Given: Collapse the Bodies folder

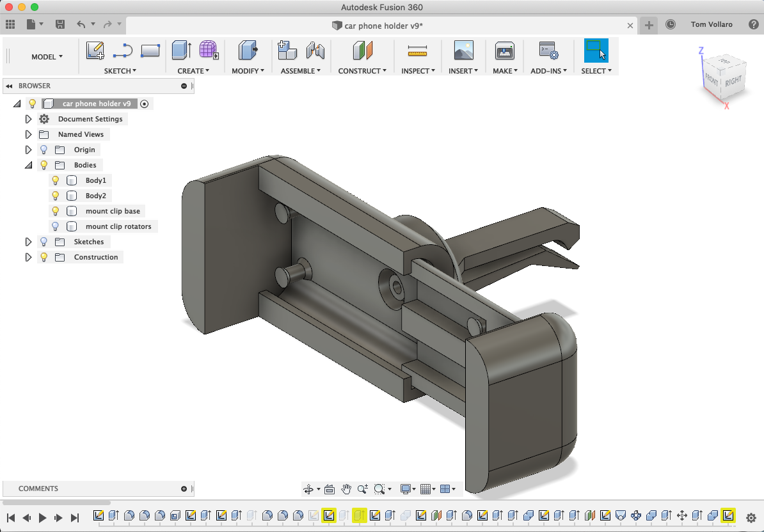Looking at the screenshot, I should 28,165.
